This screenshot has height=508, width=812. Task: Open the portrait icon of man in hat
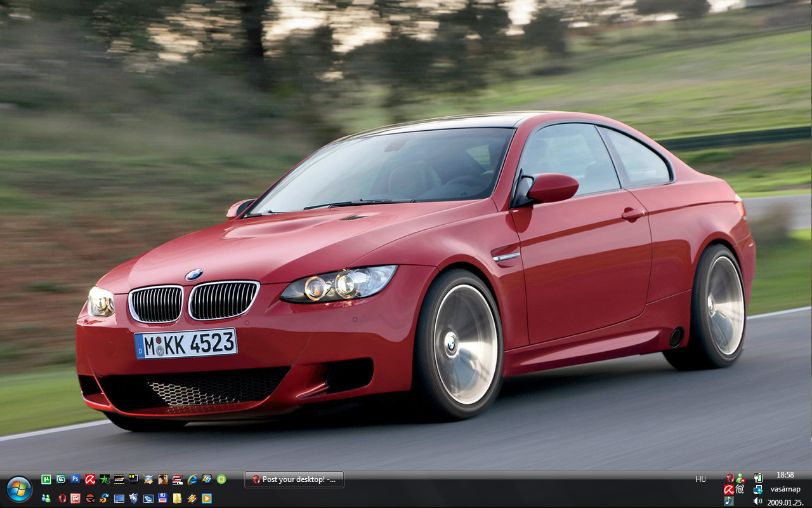(163, 479)
